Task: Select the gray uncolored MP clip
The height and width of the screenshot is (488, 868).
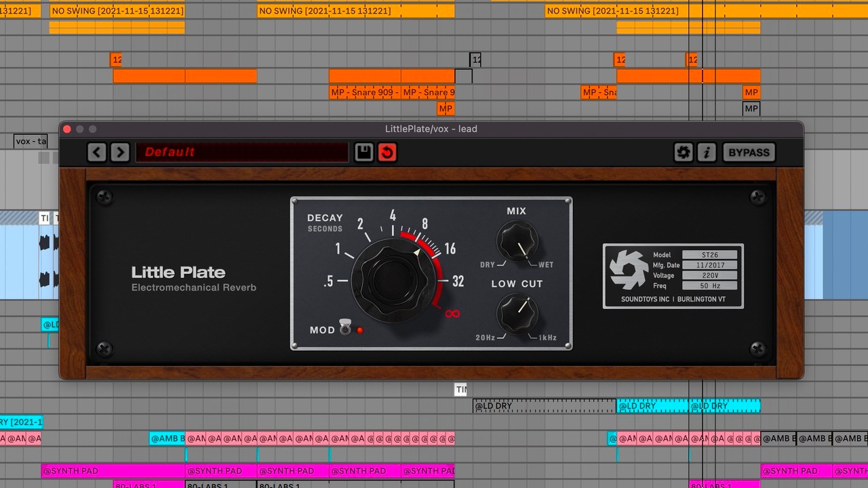Action: pos(751,108)
